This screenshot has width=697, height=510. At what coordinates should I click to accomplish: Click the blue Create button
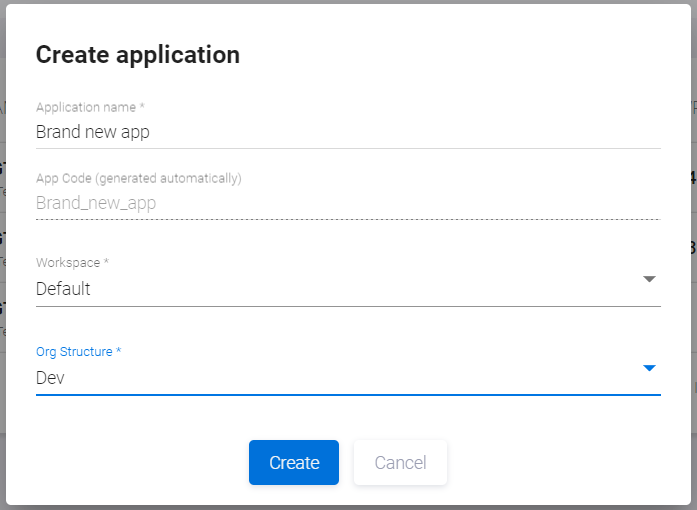pos(294,463)
